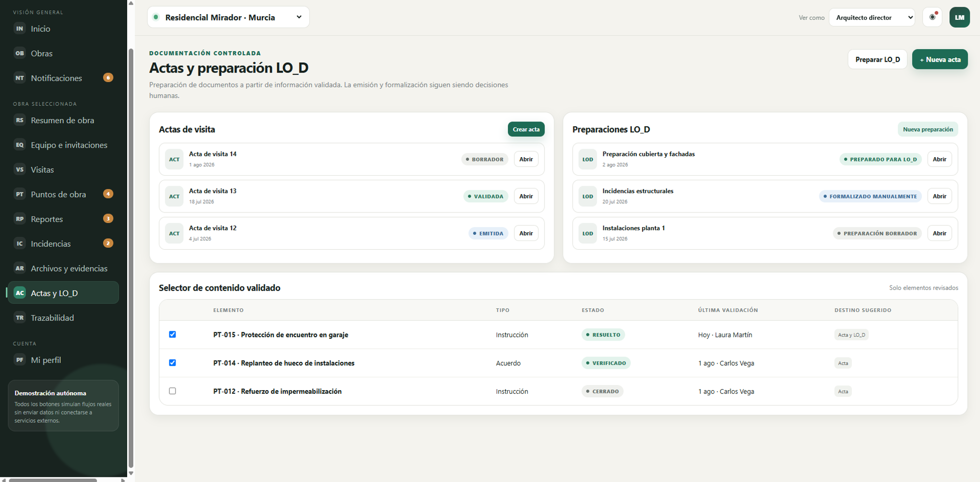Screen dimensions: 980x482
Task: Click the PF icon beside Mi perfil
Action: point(19,360)
